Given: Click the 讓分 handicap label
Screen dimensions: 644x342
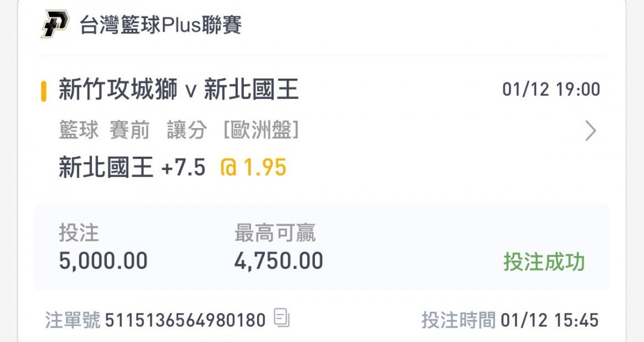Looking at the screenshot, I should 187,130.
